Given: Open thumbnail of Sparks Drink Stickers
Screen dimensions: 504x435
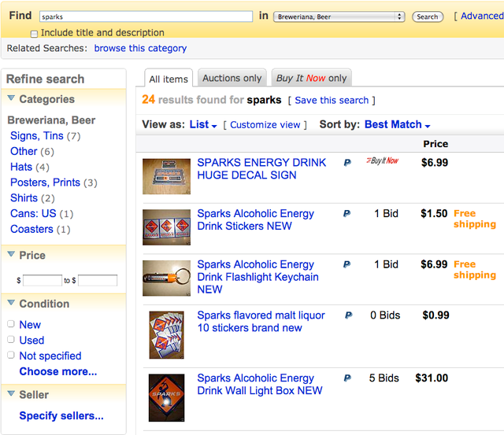Looking at the screenshot, I should [166, 227].
